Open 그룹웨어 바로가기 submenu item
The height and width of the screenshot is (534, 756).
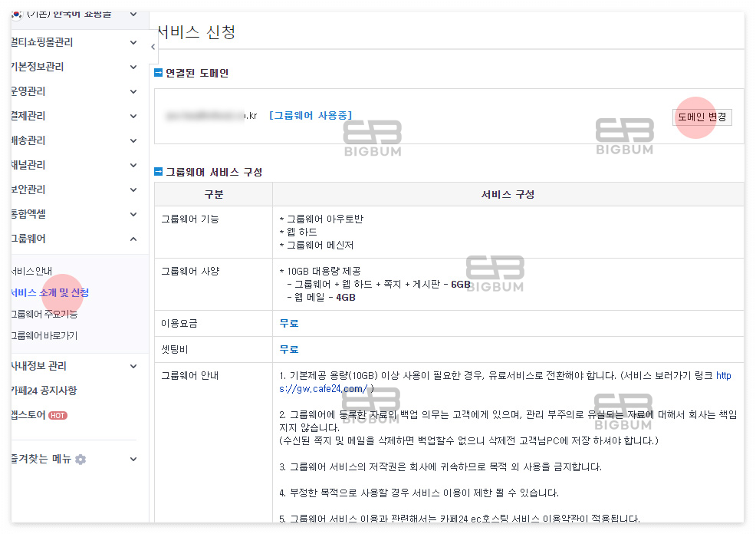click(44, 336)
